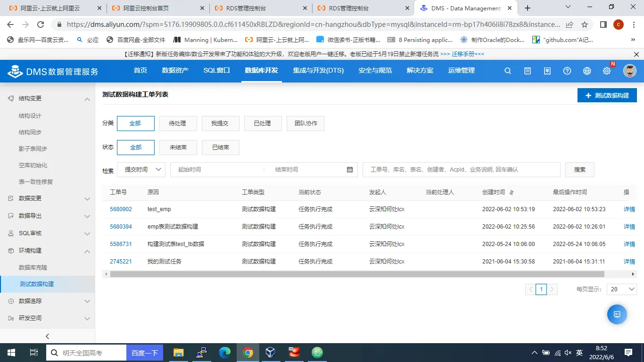Click the Chrome icon on the taskbar
Screen dimensions: 644x362
coord(248,353)
